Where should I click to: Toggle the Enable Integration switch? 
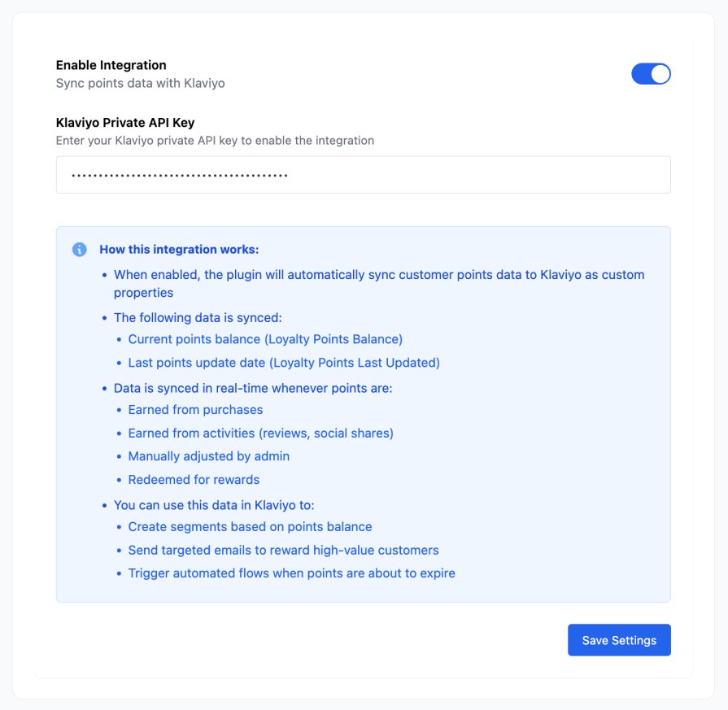651,74
